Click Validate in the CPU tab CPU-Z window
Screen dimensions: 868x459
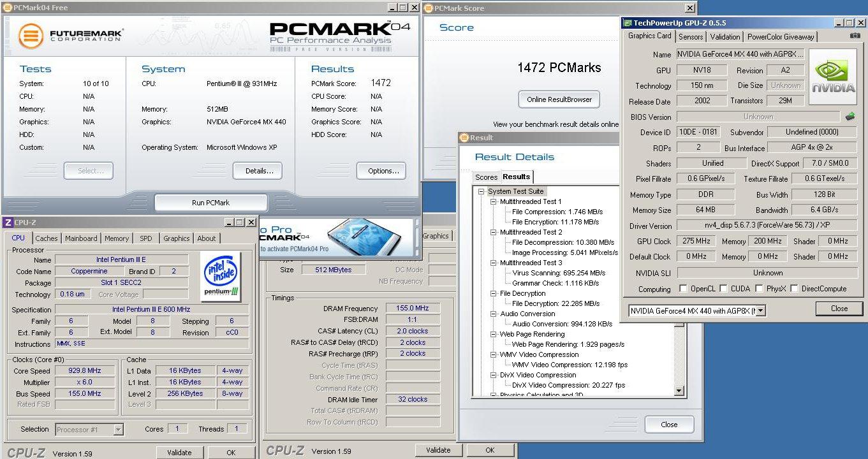[x=179, y=453]
